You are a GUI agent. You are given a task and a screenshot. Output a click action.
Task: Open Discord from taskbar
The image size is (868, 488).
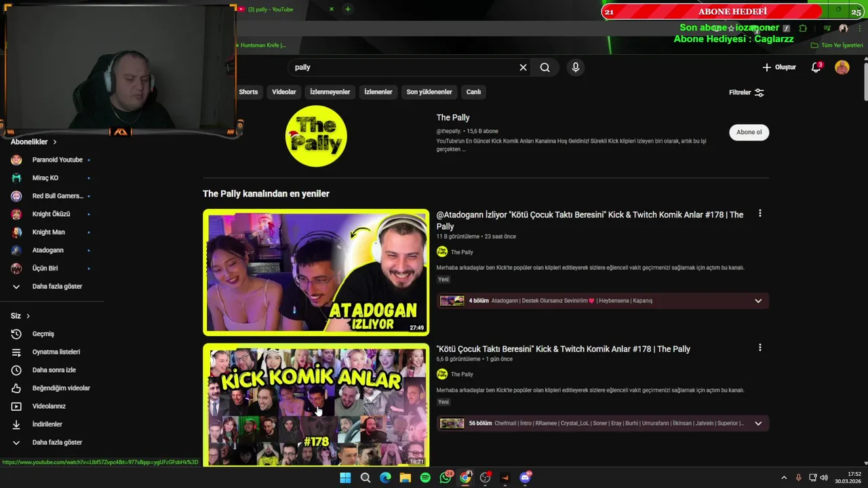tap(525, 478)
